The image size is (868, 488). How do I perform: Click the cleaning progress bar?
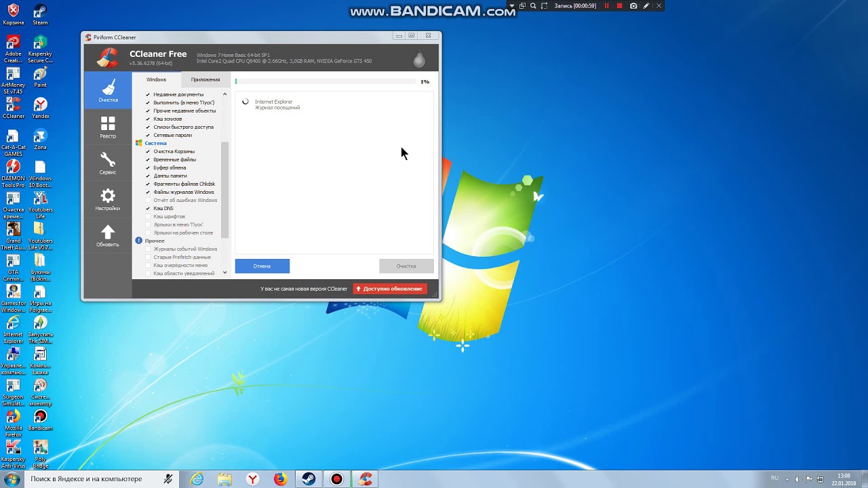click(x=325, y=81)
